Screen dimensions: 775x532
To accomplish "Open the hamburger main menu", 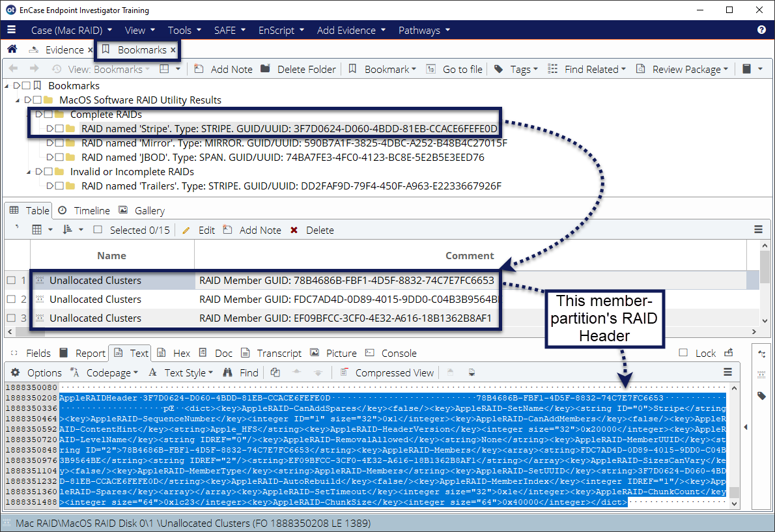I will point(11,30).
